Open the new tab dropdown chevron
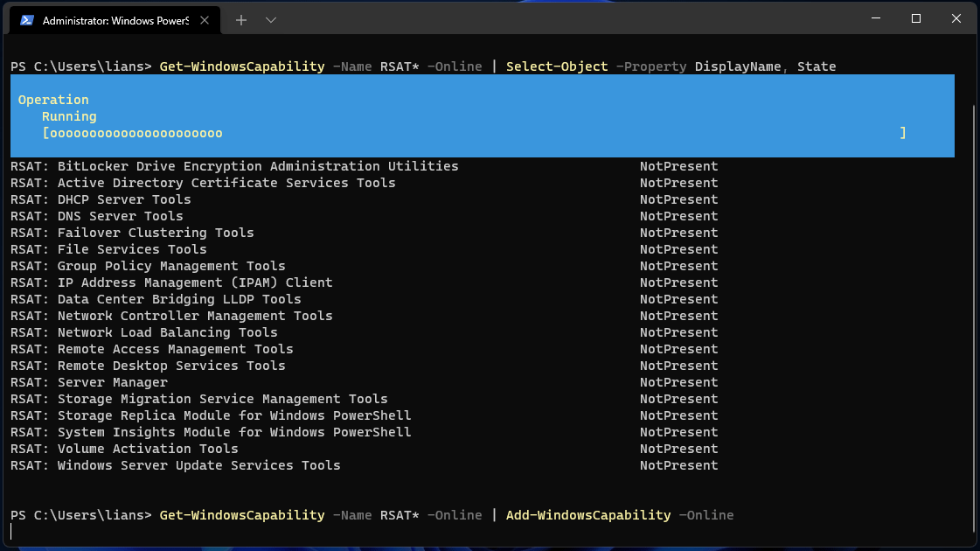980x551 pixels. (272, 19)
